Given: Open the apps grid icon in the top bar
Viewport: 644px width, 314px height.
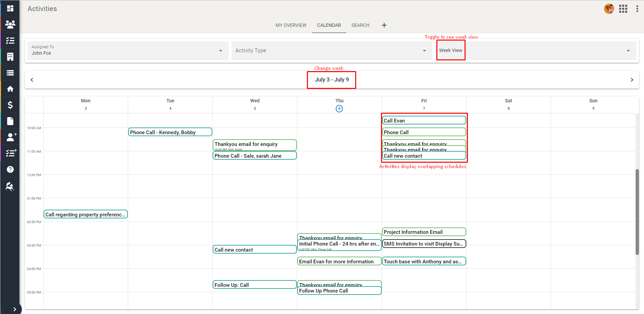Looking at the screenshot, I should pos(623,9).
